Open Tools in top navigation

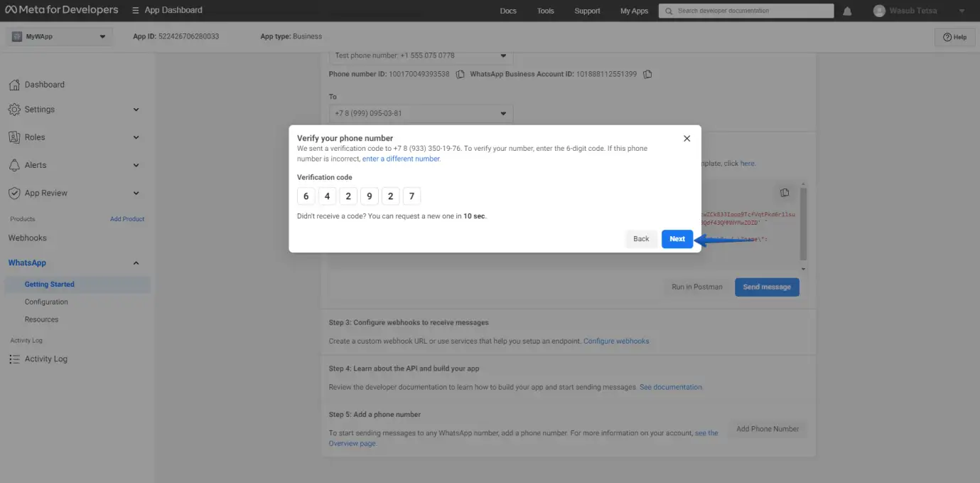coord(546,11)
